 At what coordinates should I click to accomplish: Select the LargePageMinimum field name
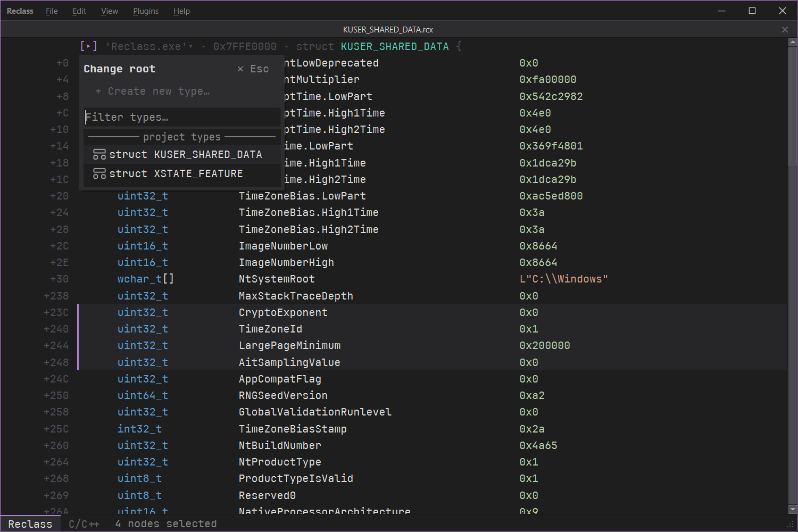point(289,345)
